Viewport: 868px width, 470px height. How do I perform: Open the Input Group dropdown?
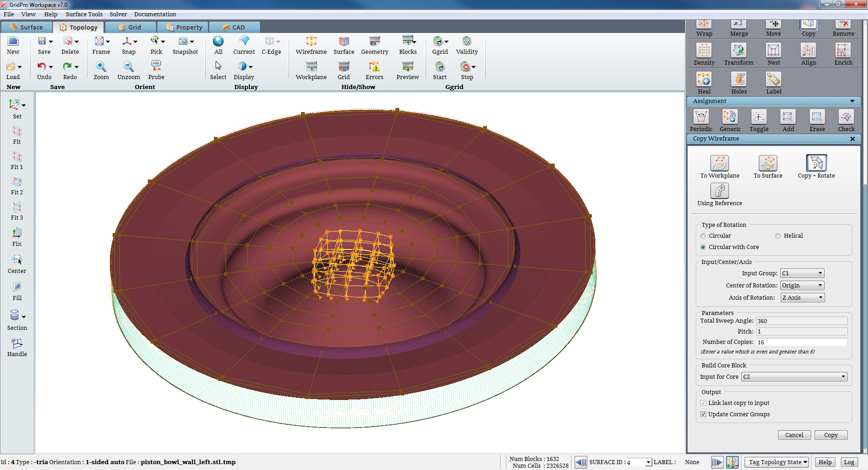point(802,273)
